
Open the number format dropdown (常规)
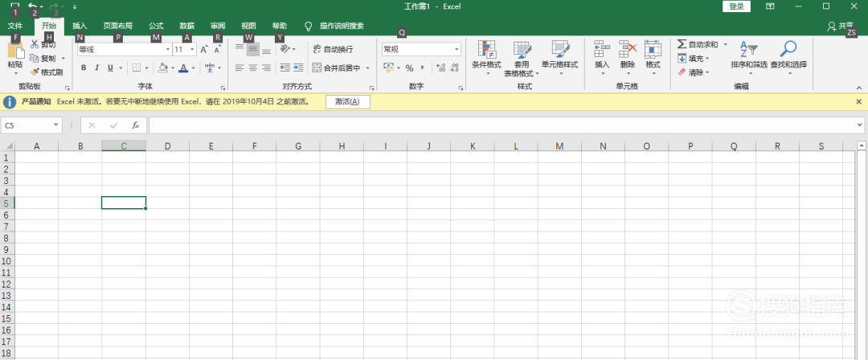(x=457, y=49)
